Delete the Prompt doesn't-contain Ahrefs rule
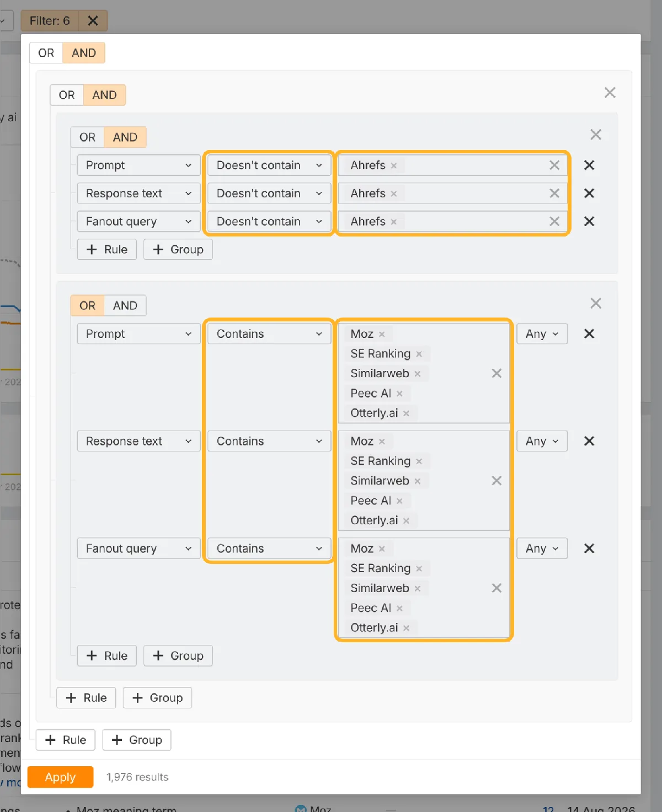Screen dimensions: 662x812 click(x=589, y=165)
